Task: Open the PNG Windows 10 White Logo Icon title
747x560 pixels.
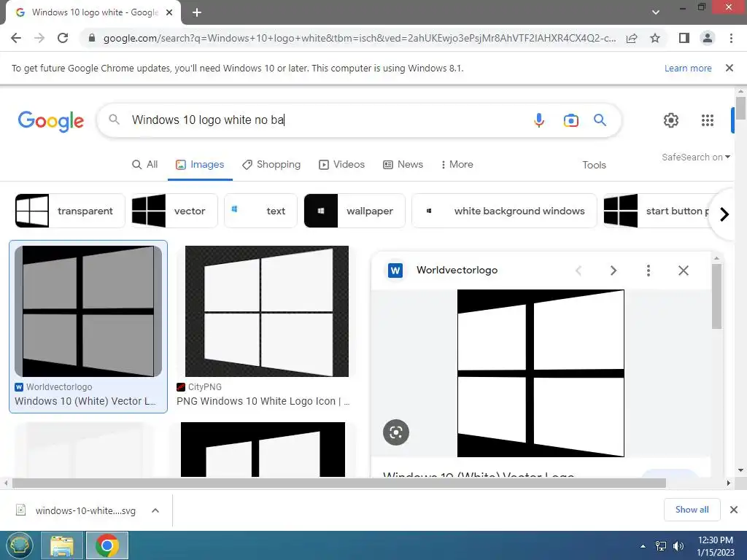Action: pyautogui.click(x=263, y=401)
